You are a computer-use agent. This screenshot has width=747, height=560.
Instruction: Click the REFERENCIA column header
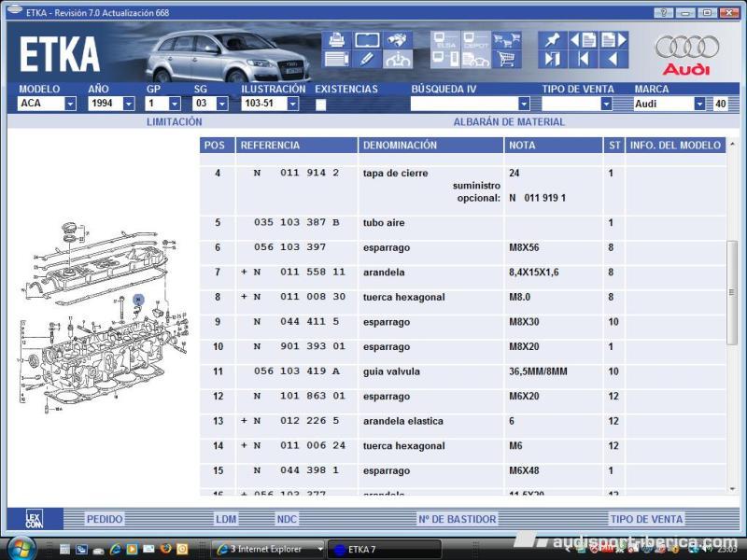tap(296, 146)
